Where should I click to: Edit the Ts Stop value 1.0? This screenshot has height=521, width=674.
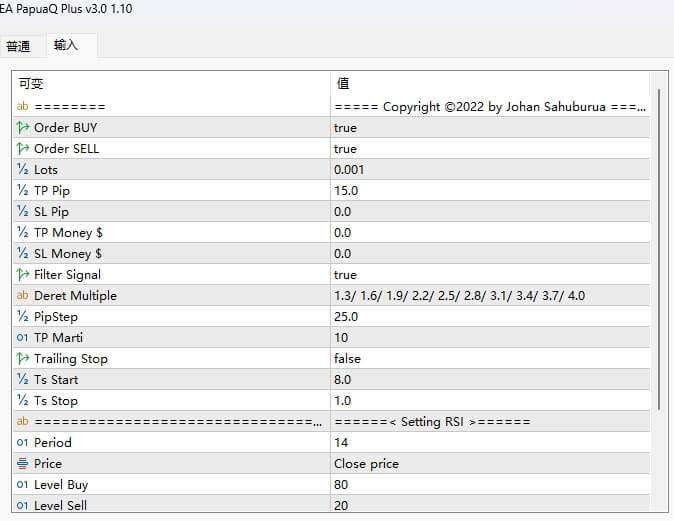coord(490,400)
